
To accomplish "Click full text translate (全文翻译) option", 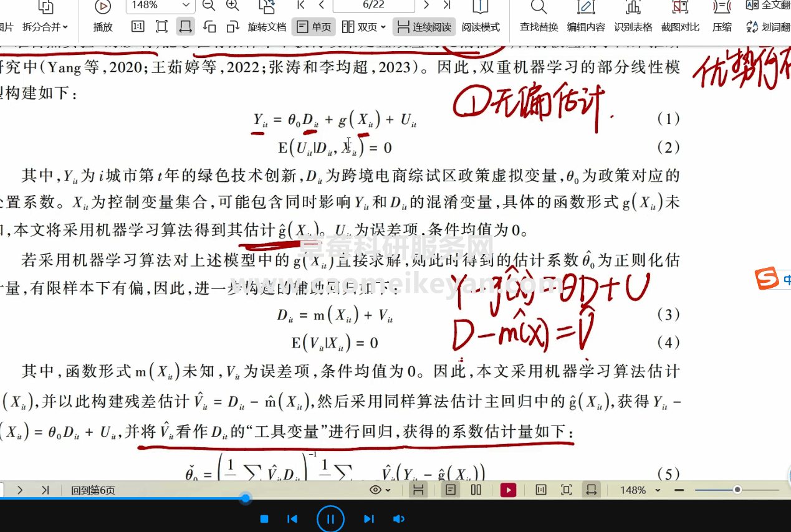I will [x=768, y=5].
